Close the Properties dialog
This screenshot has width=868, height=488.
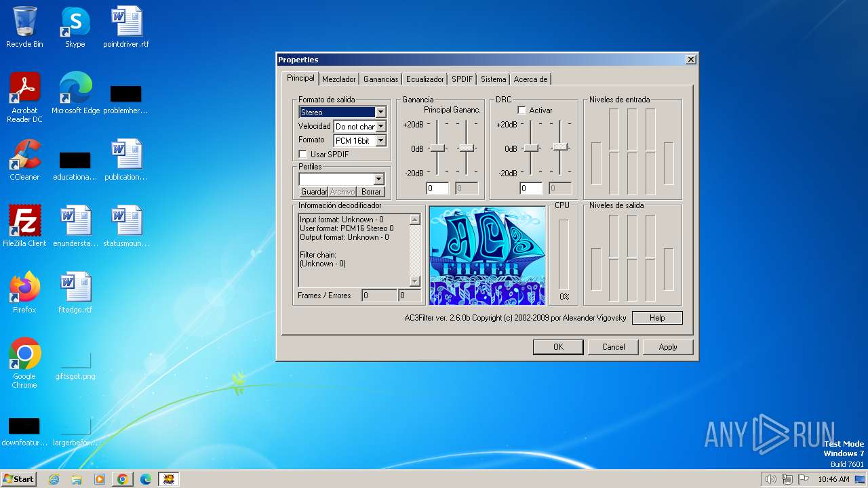[x=690, y=60]
